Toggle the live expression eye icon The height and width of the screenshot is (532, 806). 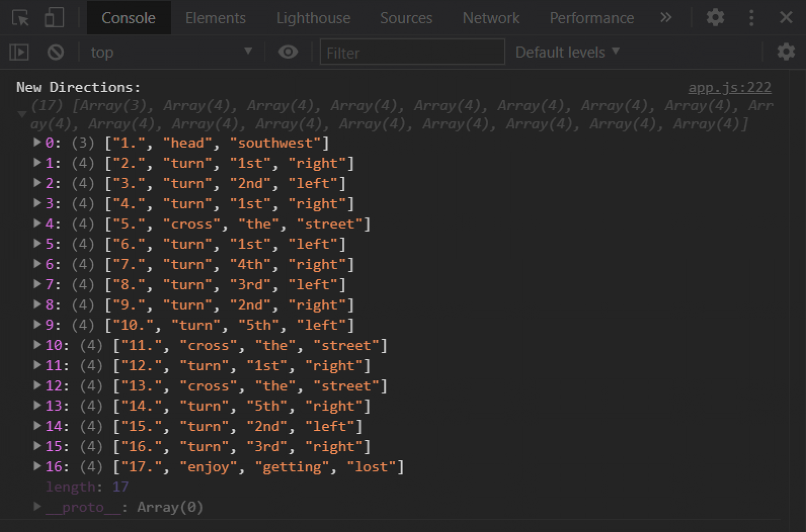[288, 52]
